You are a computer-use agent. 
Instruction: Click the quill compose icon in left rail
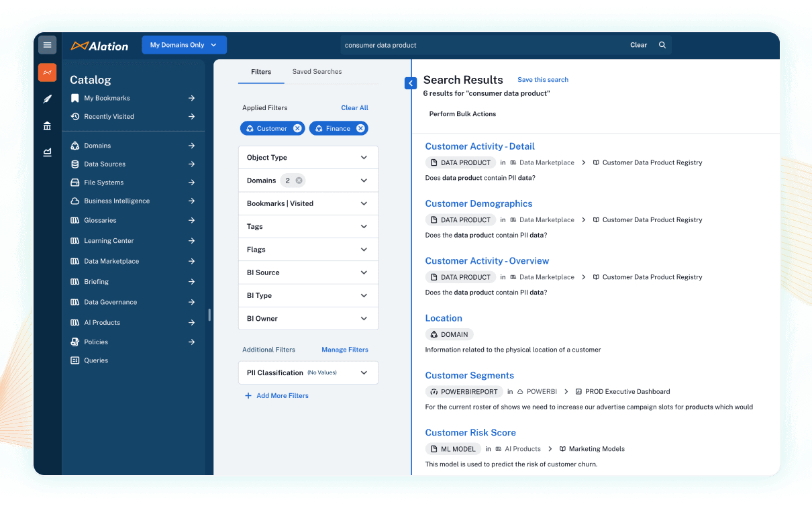[x=47, y=99]
